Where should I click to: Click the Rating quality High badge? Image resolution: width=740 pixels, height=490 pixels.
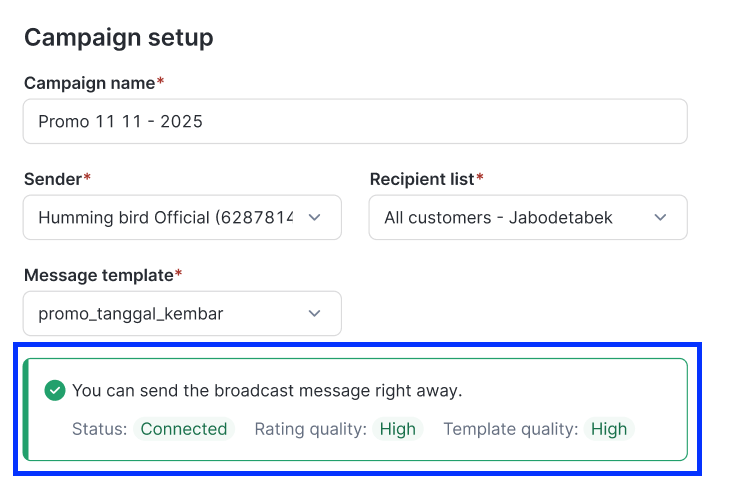(398, 429)
